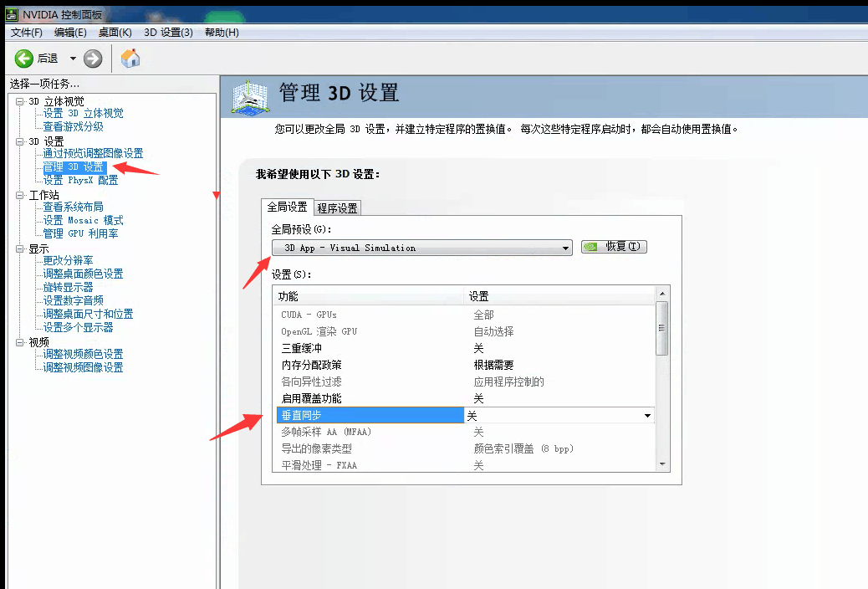This screenshot has width=868, height=589.
Task: Open the Back history dropdown arrow
Action: point(73,59)
